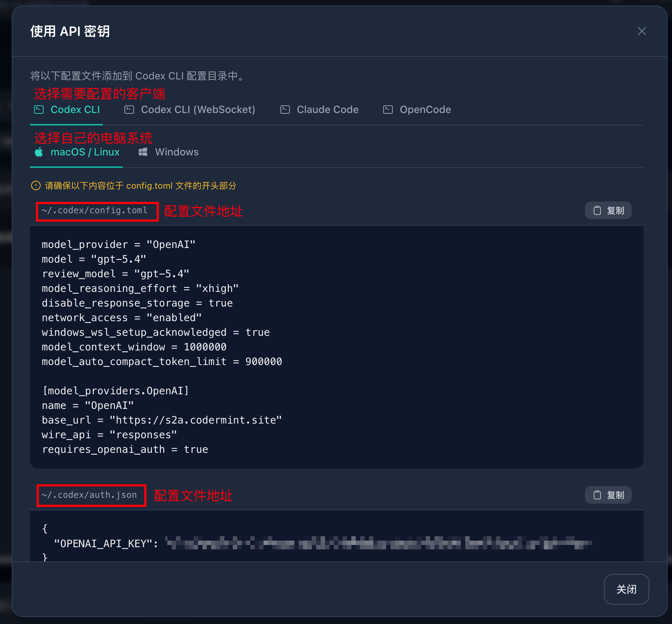Screen dimensions: 672x624
Task: Click the windows_wsl_setup_acknowledged line
Action: (x=156, y=332)
